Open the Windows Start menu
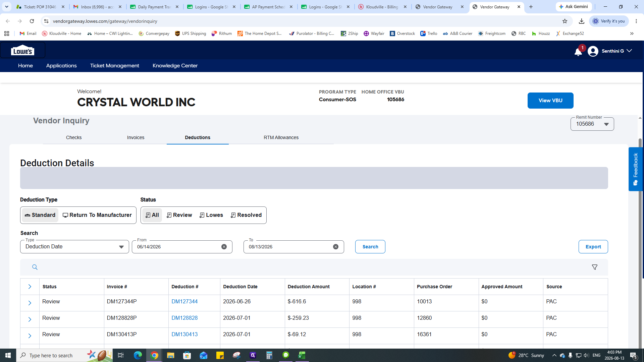The height and width of the screenshot is (362, 644). 8,355
